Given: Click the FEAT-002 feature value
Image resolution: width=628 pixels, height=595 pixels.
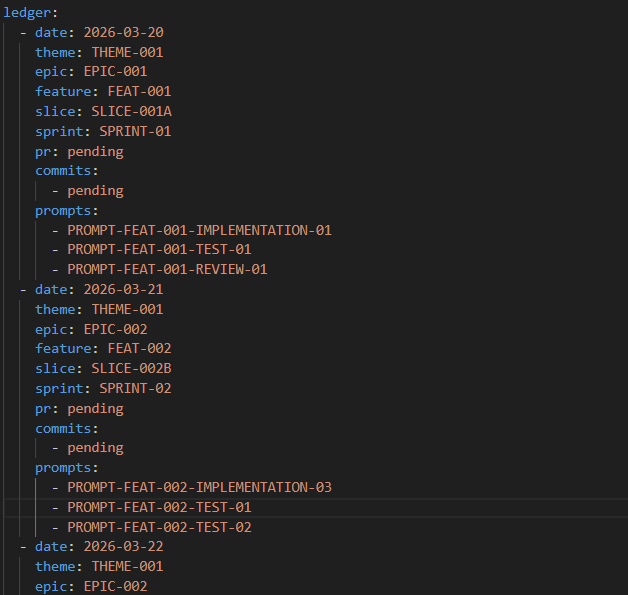Looking at the screenshot, I should click(139, 348).
